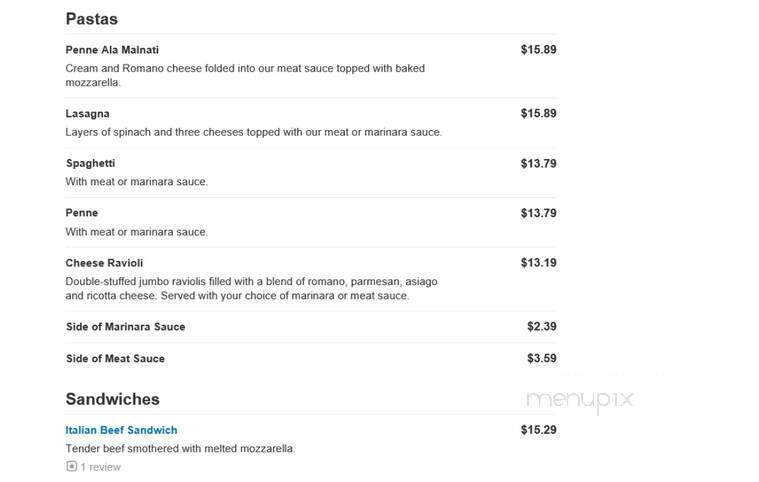The width and height of the screenshot is (759, 482).
Task: Open the 1 review link
Action: coord(100,467)
